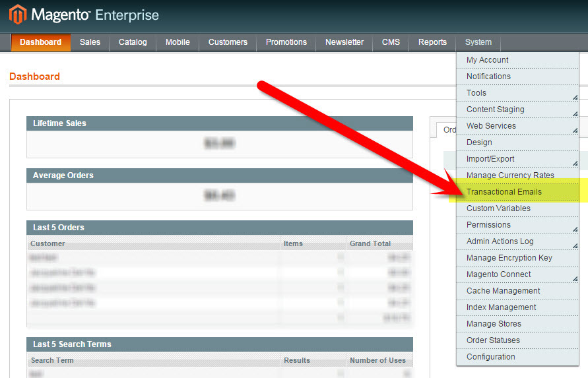588x378 pixels.
Task: Click the Magento Enterprise logo
Action: coord(84,15)
